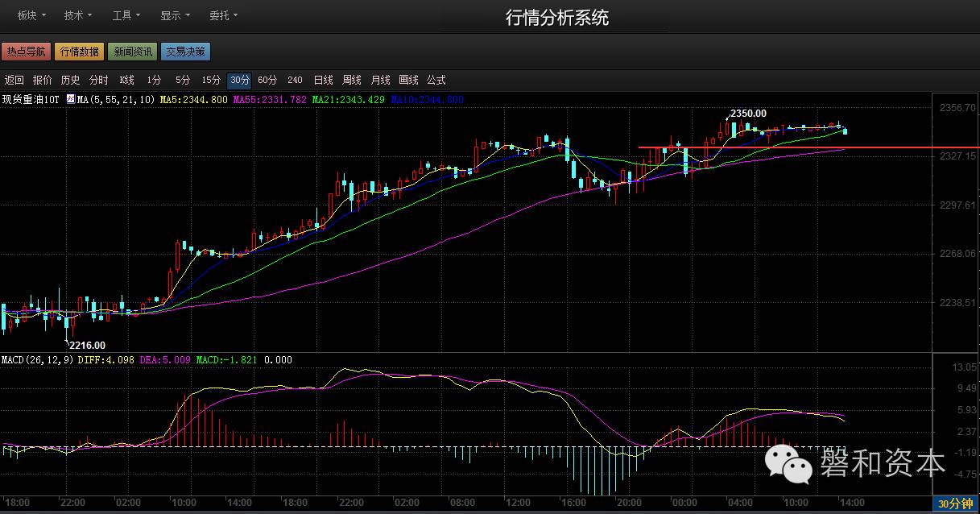Select the 5分 timeframe
Image resolution: width=980 pixels, height=514 pixels.
pos(183,80)
